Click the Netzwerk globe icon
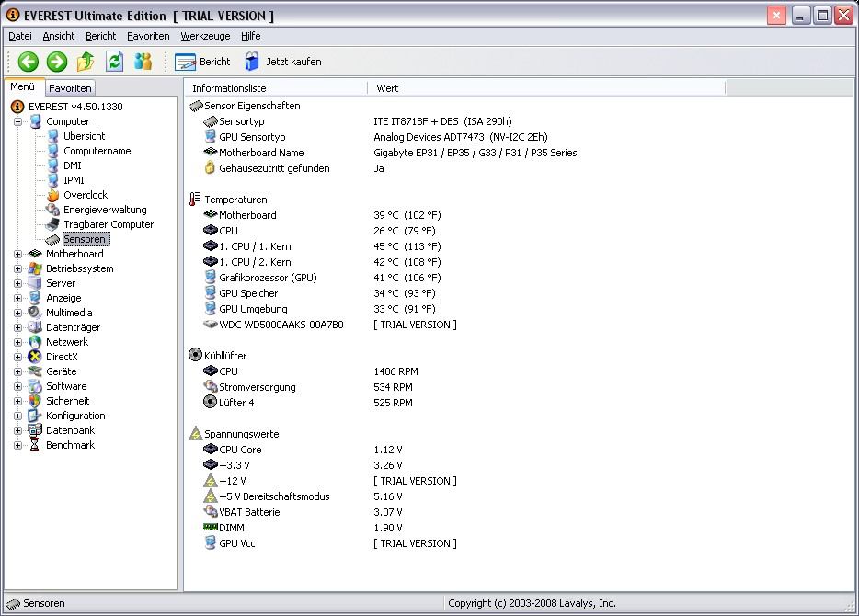Screen dimensions: 859x616 pos(35,342)
